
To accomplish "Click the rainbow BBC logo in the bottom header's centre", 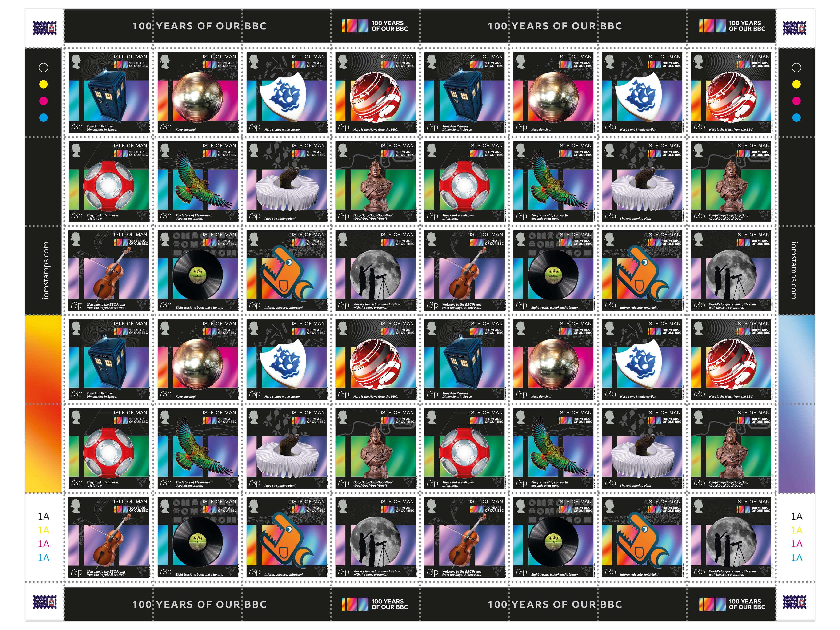I will pyautogui.click(x=374, y=604).
